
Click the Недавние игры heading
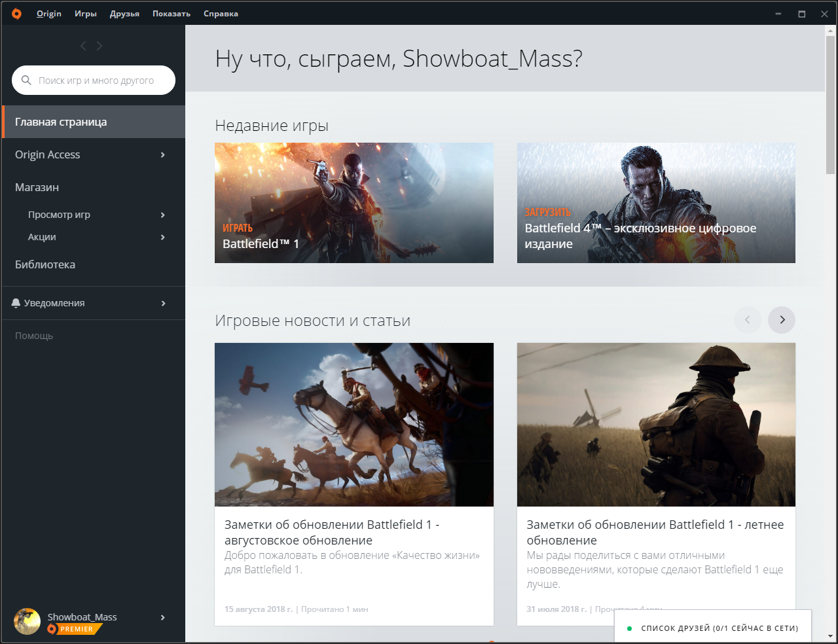coord(272,126)
